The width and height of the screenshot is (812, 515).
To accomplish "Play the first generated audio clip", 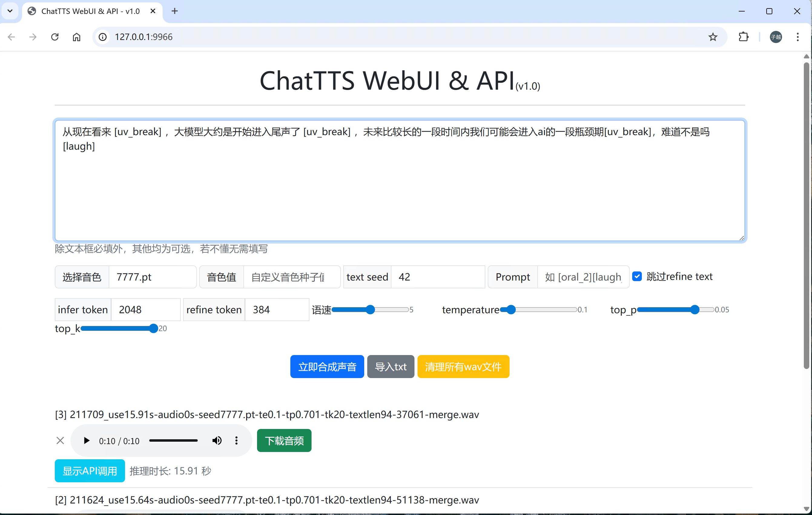I will point(86,441).
